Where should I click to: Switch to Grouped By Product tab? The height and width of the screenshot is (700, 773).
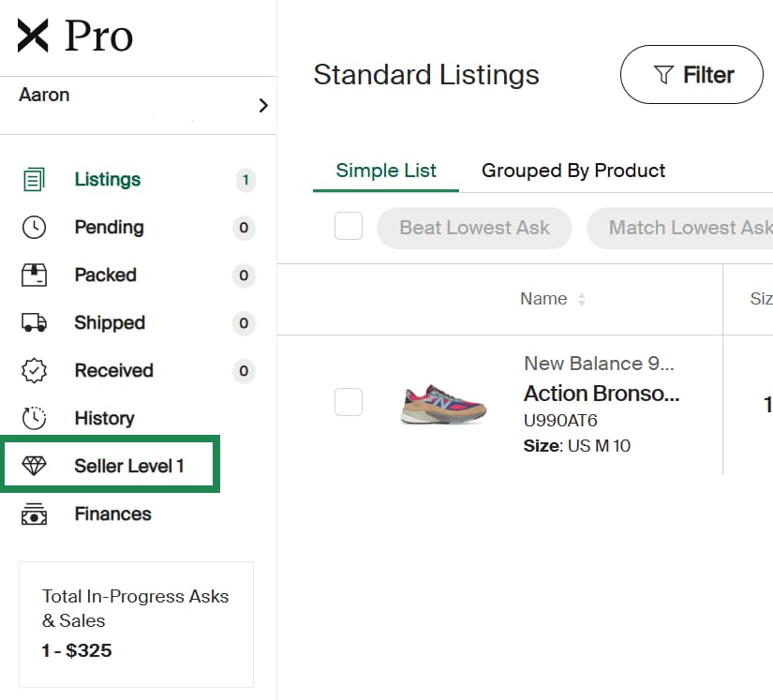573,171
